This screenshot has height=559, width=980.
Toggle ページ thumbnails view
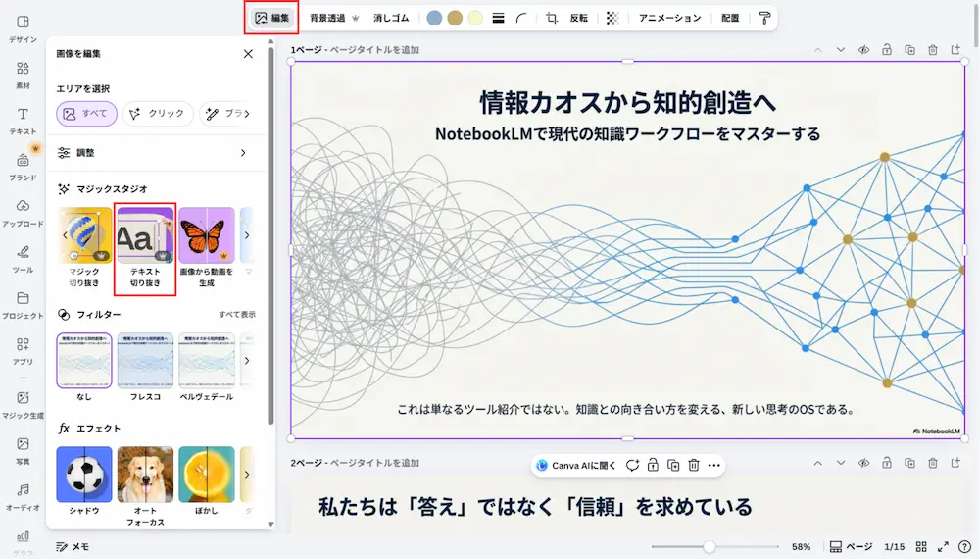tap(851, 547)
